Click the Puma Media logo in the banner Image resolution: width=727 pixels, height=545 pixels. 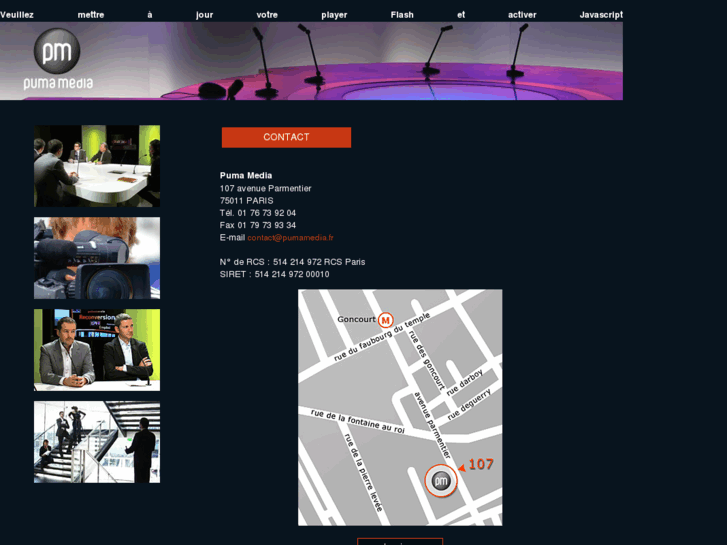coord(58,59)
